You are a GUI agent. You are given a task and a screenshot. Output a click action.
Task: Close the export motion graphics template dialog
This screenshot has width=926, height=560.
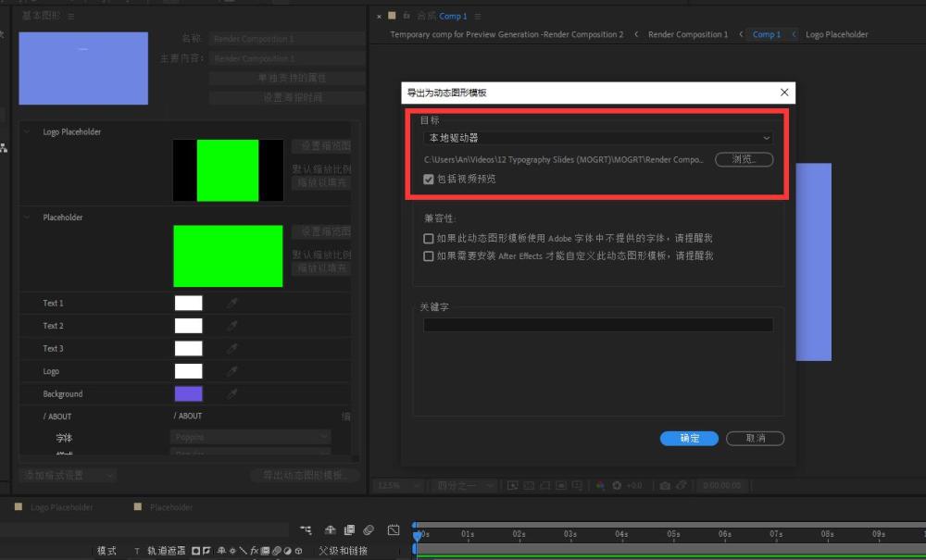click(784, 93)
